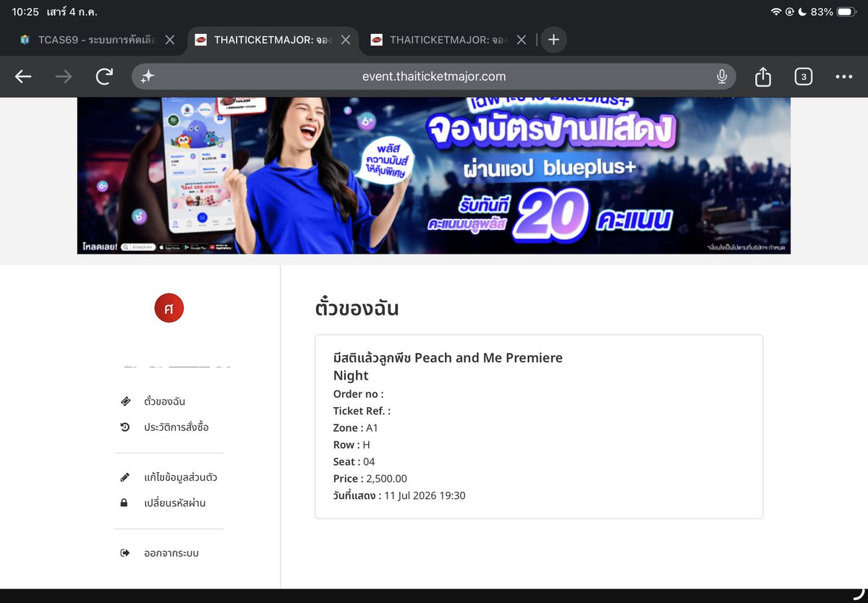Open the share sheet icon
The image size is (868, 603).
click(763, 77)
